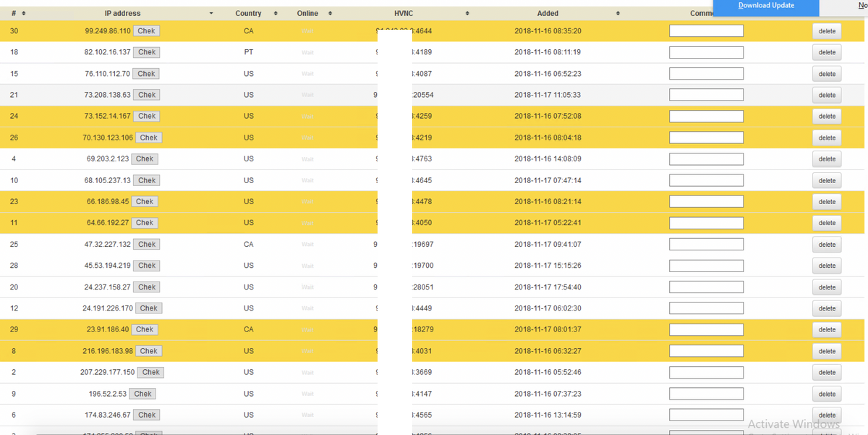Click Chek next to 66.186.98.45
The height and width of the screenshot is (435, 868).
(145, 201)
